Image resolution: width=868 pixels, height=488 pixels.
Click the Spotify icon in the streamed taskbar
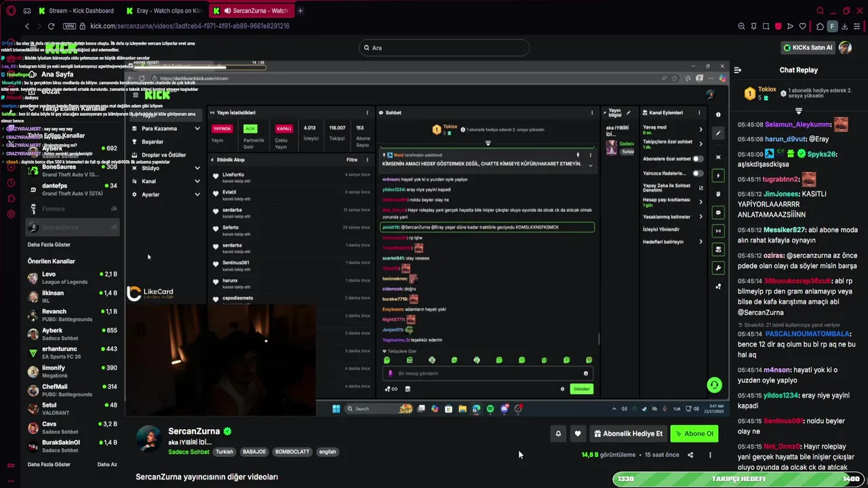pos(490,409)
